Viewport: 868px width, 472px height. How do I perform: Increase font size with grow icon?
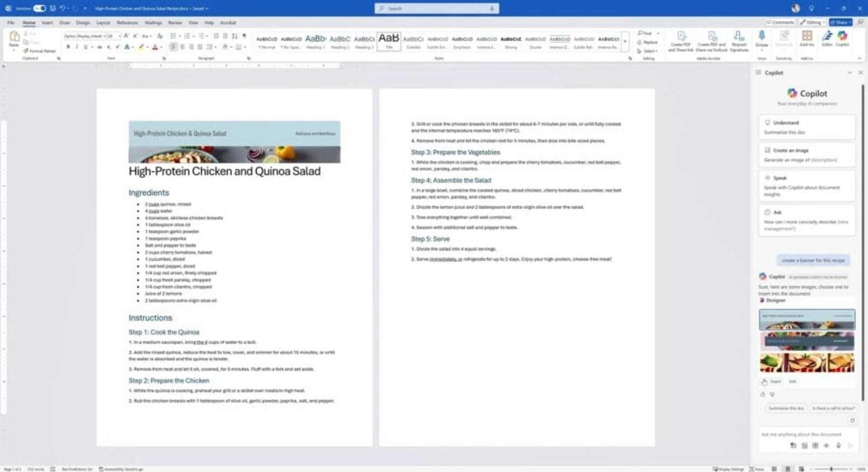point(126,36)
